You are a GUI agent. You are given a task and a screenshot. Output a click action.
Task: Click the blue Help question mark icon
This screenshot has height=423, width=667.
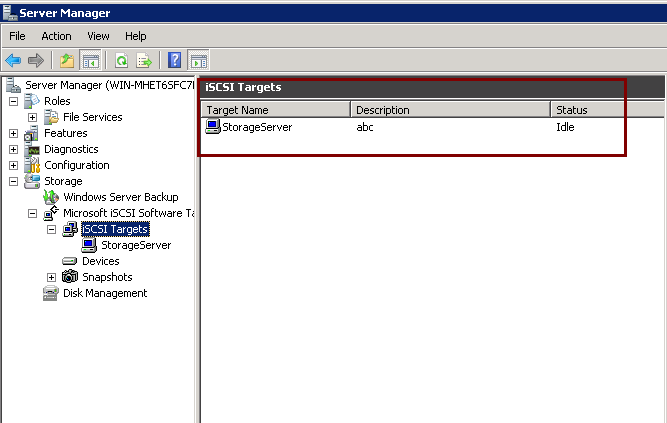pos(175,59)
